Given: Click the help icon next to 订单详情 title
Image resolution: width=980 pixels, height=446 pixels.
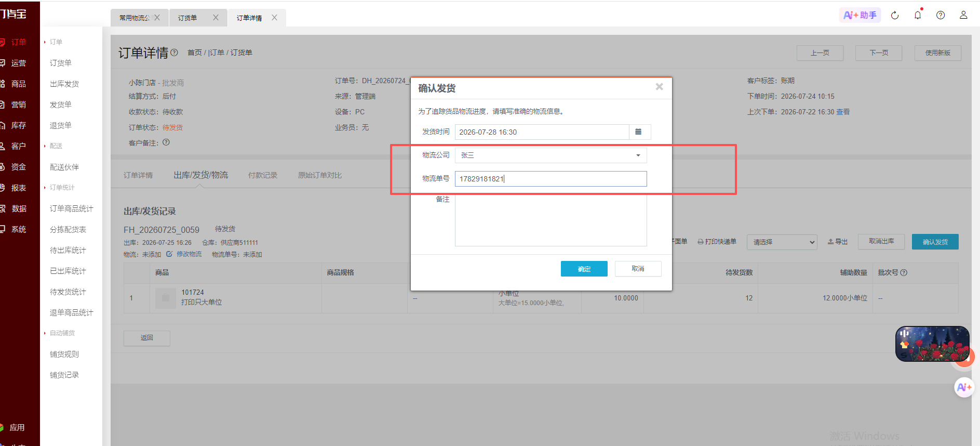Looking at the screenshot, I should point(174,53).
